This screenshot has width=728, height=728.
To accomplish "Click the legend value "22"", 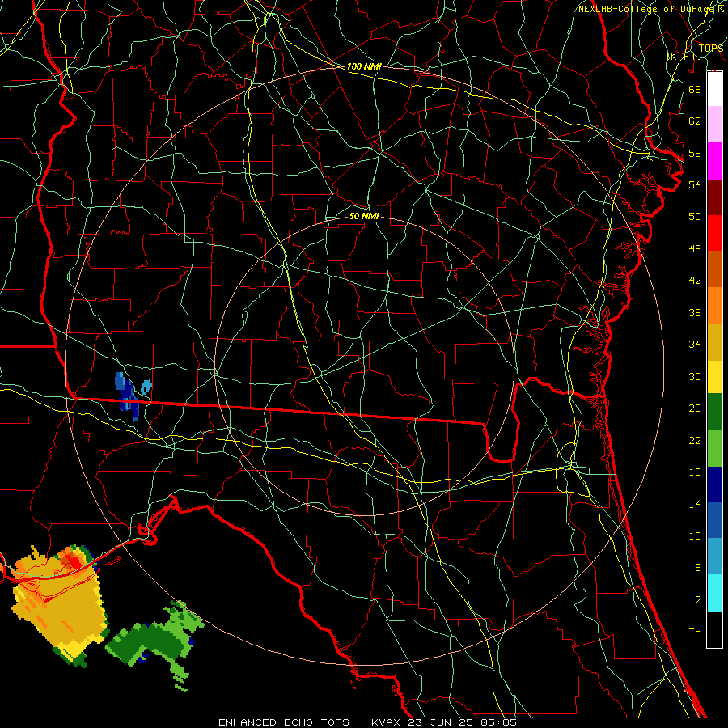I will click(695, 440).
